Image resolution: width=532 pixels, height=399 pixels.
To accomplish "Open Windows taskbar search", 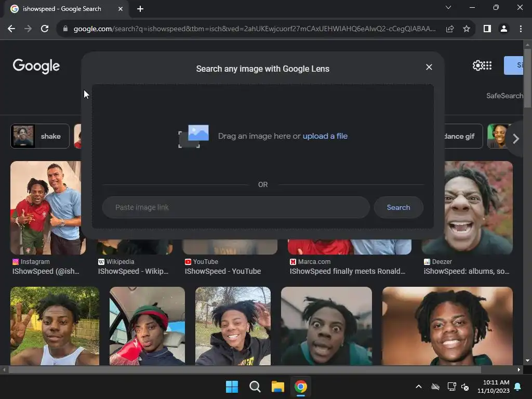I will pos(255,387).
